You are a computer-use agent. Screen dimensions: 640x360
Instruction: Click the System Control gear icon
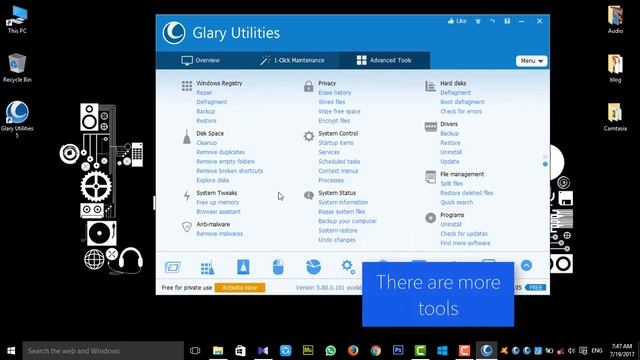309,136
